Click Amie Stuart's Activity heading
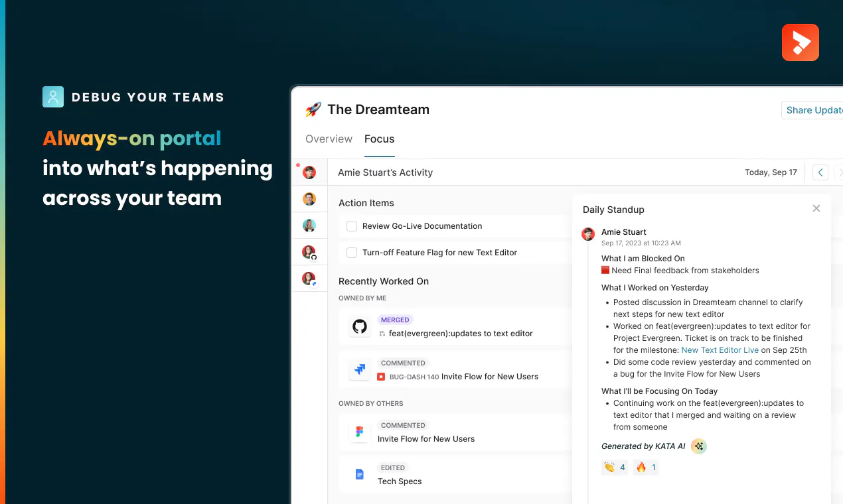843x504 pixels. pyautogui.click(x=385, y=172)
